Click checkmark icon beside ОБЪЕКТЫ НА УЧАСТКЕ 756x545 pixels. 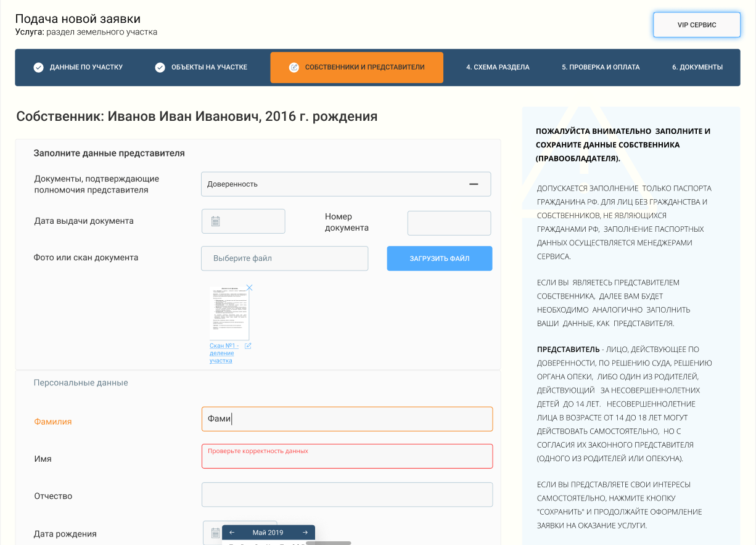(160, 67)
